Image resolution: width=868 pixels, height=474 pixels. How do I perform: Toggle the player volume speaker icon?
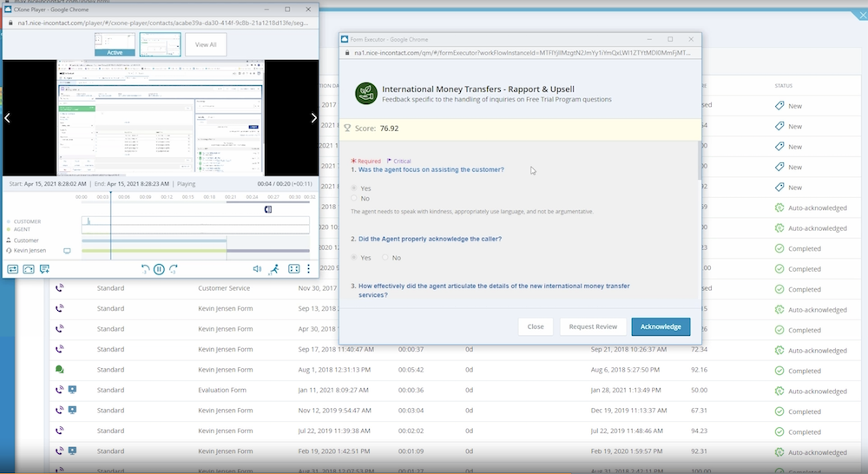click(258, 269)
